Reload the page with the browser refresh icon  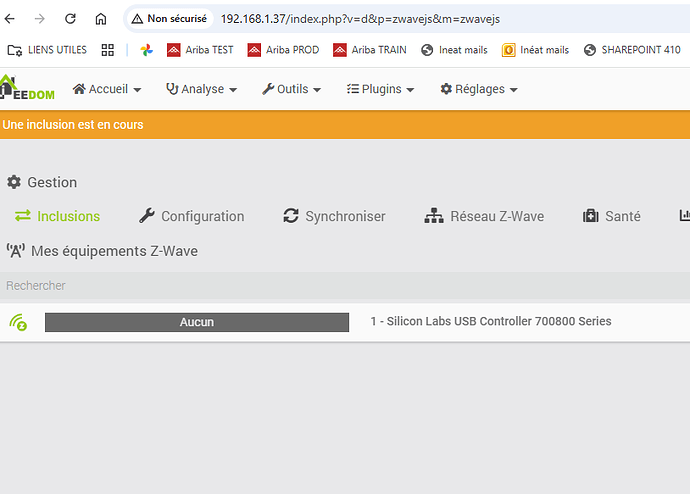(x=70, y=19)
